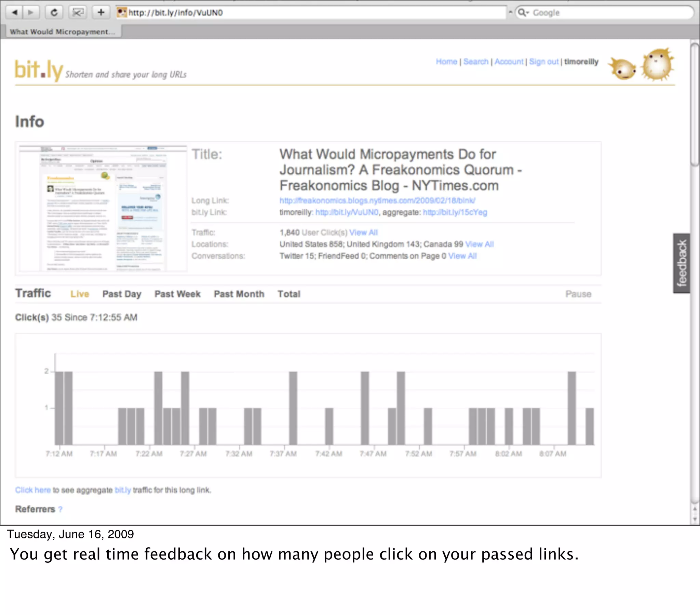The image size is (700, 615).
Task: Click the 'Click here' aggregate traffic link
Action: (32, 490)
